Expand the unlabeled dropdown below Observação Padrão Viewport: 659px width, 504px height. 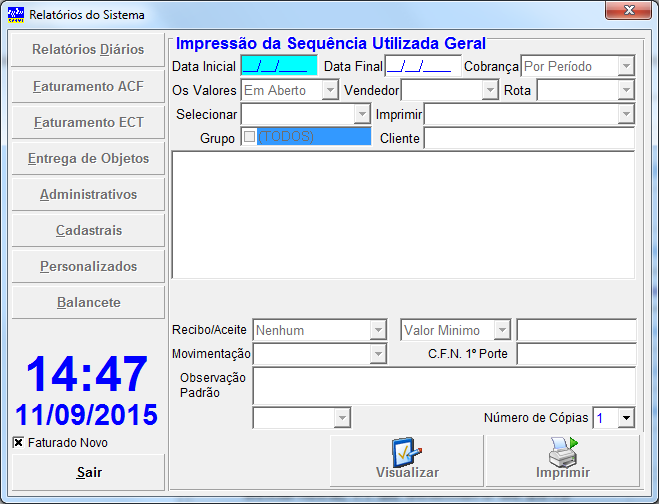342,418
